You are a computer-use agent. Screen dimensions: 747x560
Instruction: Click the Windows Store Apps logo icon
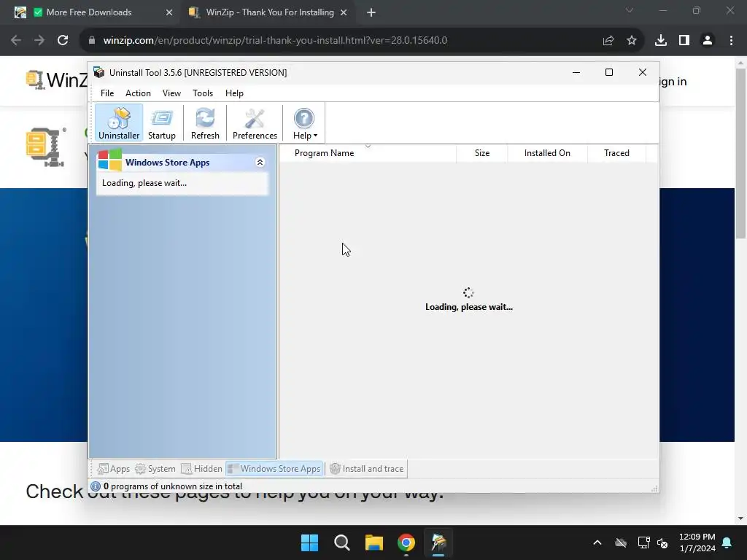(x=109, y=160)
